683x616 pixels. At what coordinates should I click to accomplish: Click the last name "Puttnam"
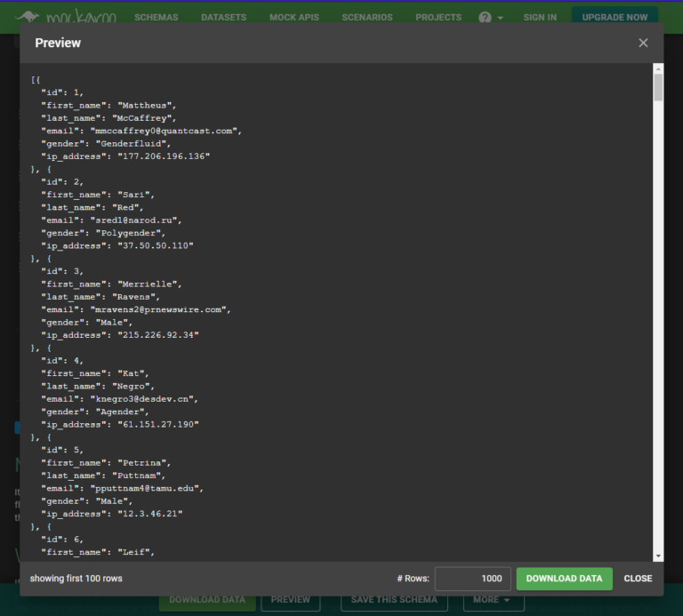click(136, 476)
